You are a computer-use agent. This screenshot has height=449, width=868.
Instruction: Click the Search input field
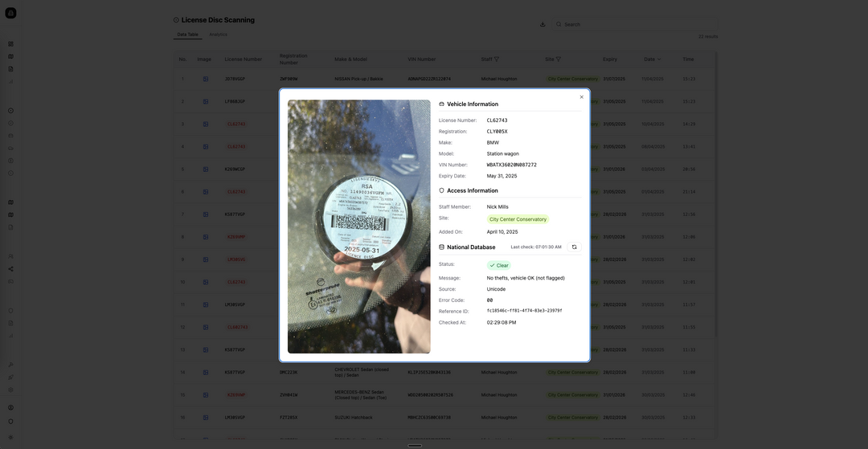click(635, 24)
